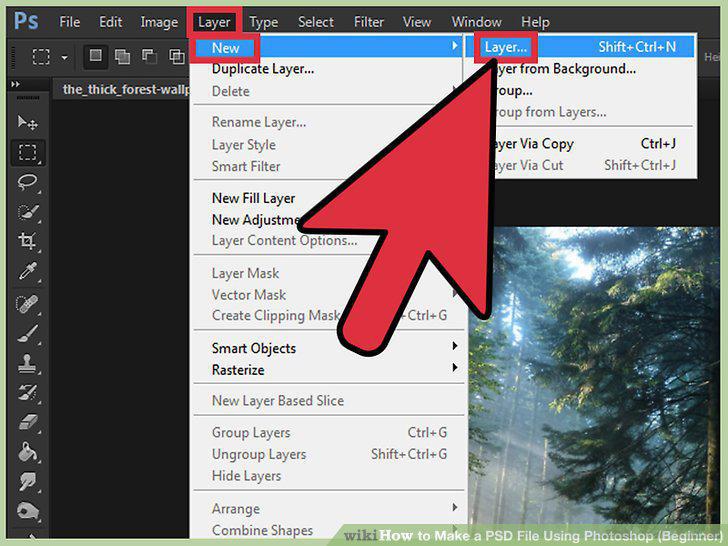Open the Edit menu
The image size is (728, 546).
110,22
